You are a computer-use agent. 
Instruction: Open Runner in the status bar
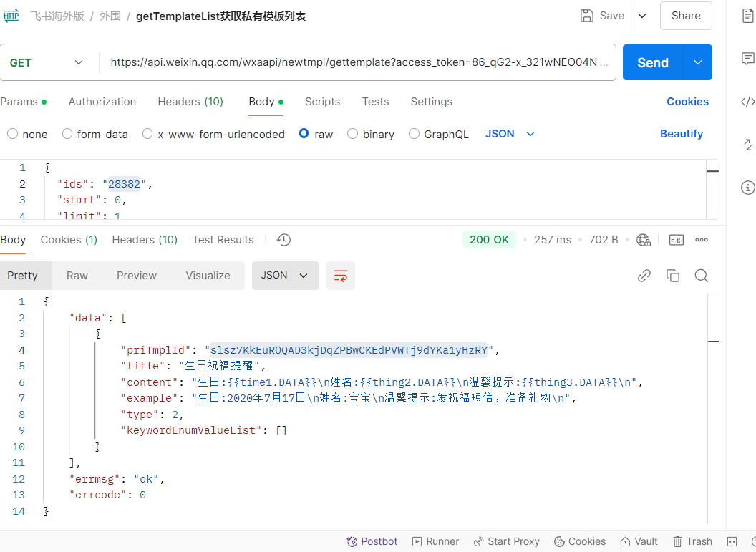tap(436, 541)
